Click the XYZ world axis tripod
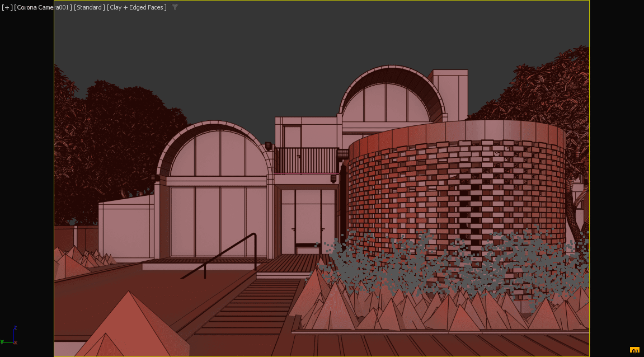Screen dimensions: 644x357 (10, 336)
